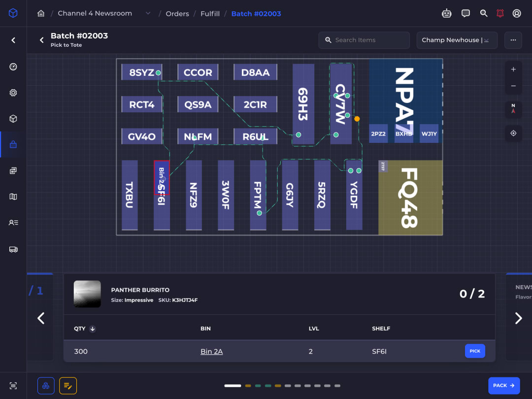This screenshot has height=399, width=532.
Task: Open the barcode scanner icon
Action: coord(13,386)
